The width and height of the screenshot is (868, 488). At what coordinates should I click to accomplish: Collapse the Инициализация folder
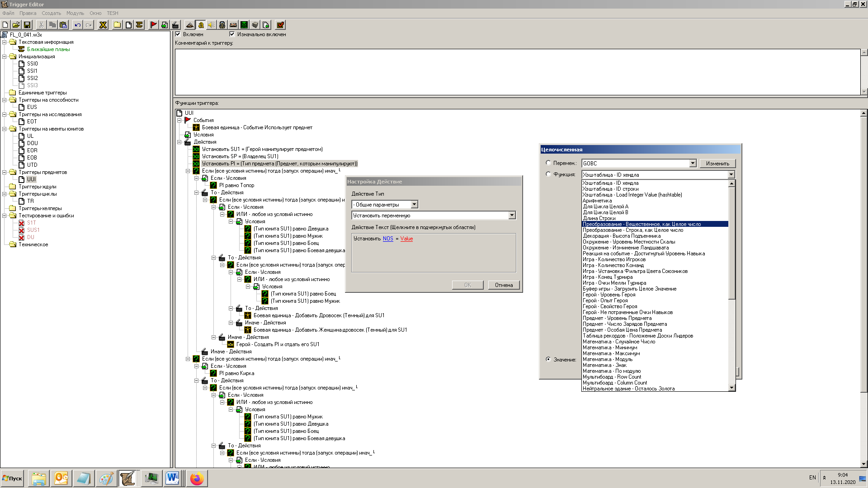click(x=5, y=56)
